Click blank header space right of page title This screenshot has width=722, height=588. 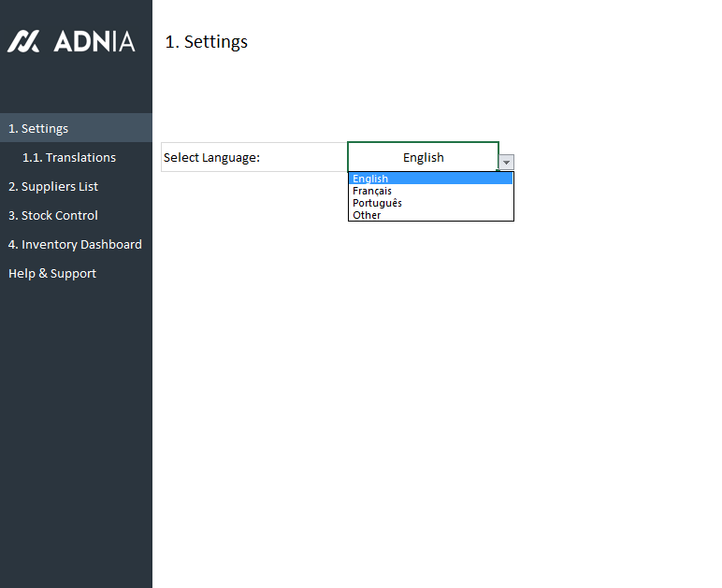(468, 42)
